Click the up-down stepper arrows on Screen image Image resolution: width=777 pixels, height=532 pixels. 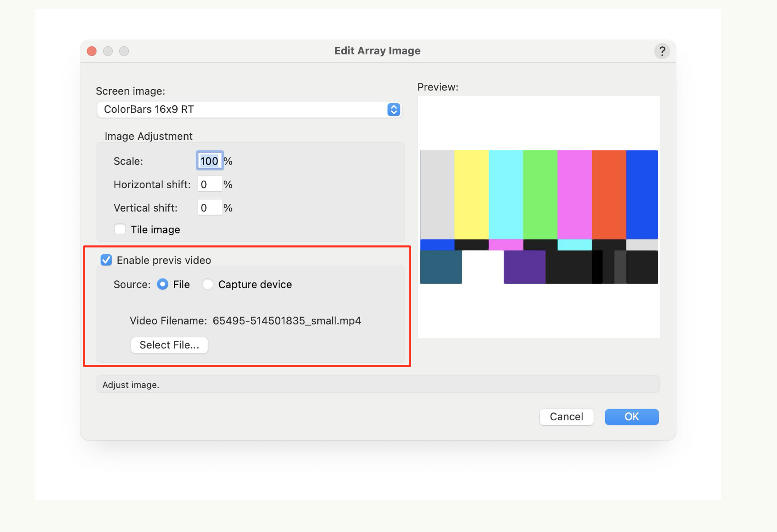pyautogui.click(x=393, y=109)
